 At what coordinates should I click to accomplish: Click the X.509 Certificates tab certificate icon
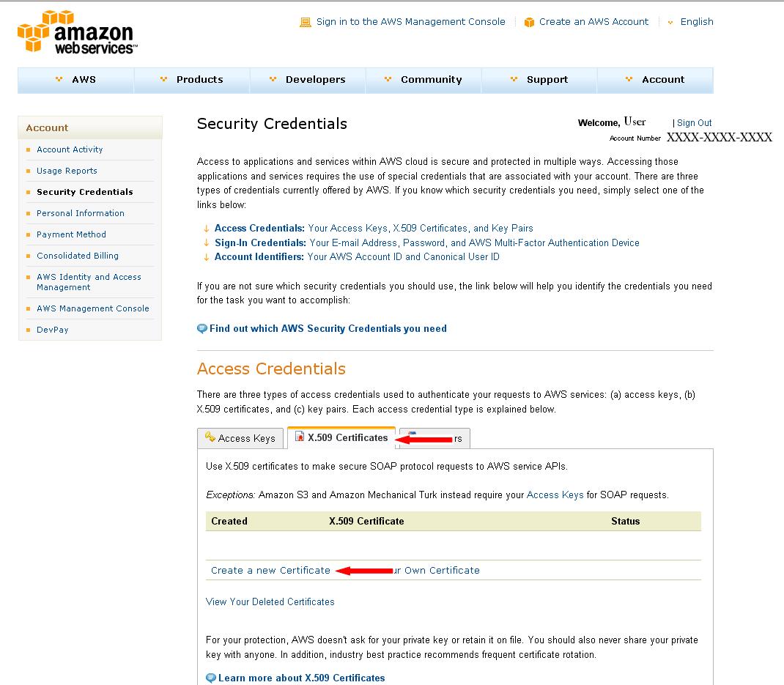299,437
